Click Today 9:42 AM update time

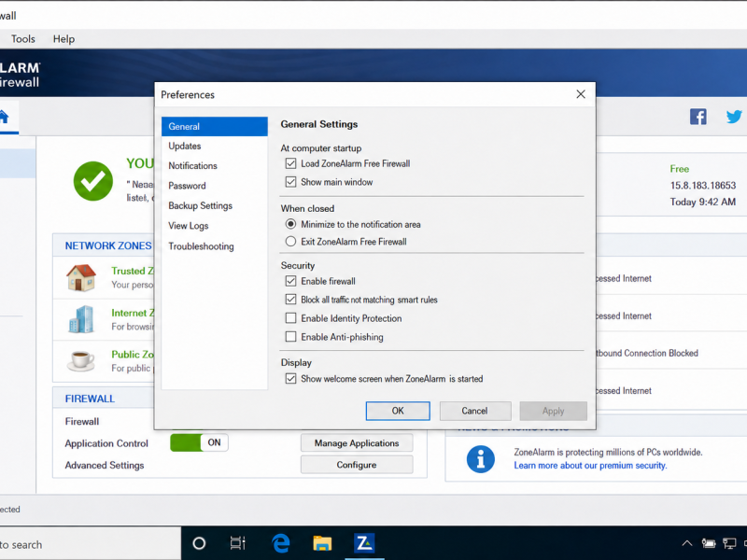click(703, 202)
